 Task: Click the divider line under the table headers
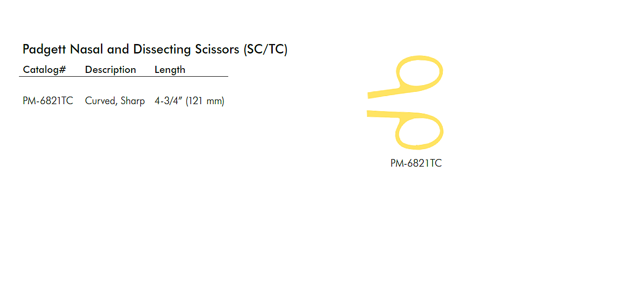tap(123, 76)
